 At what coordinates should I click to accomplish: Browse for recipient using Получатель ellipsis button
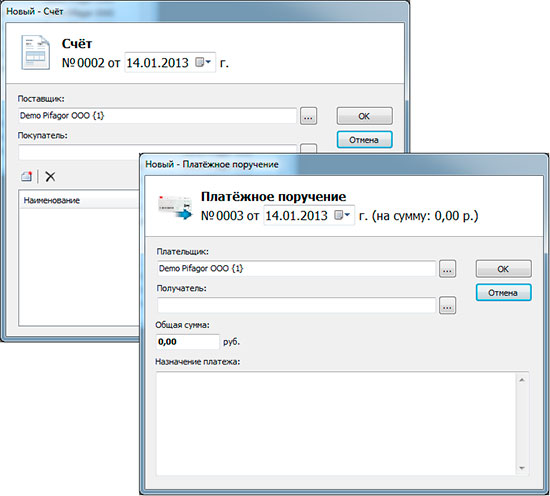click(448, 306)
